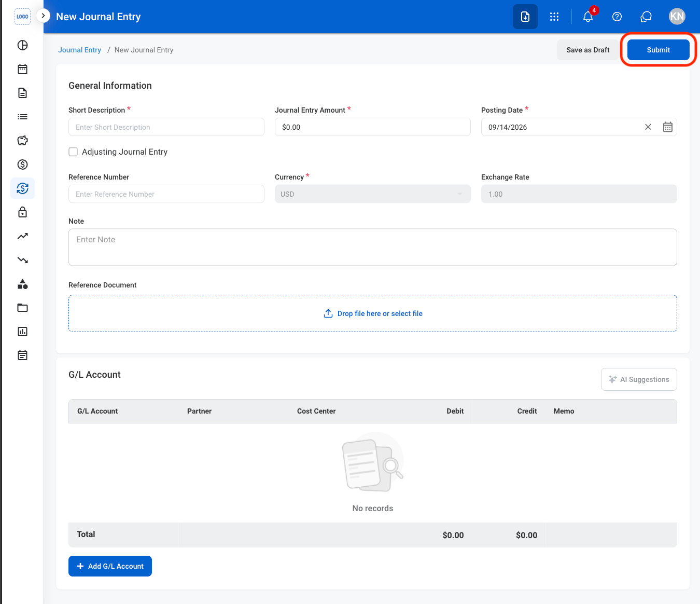Viewport: 700px width, 604px height.
Task: Click Drop file here or select file
Action: (373, 313)
